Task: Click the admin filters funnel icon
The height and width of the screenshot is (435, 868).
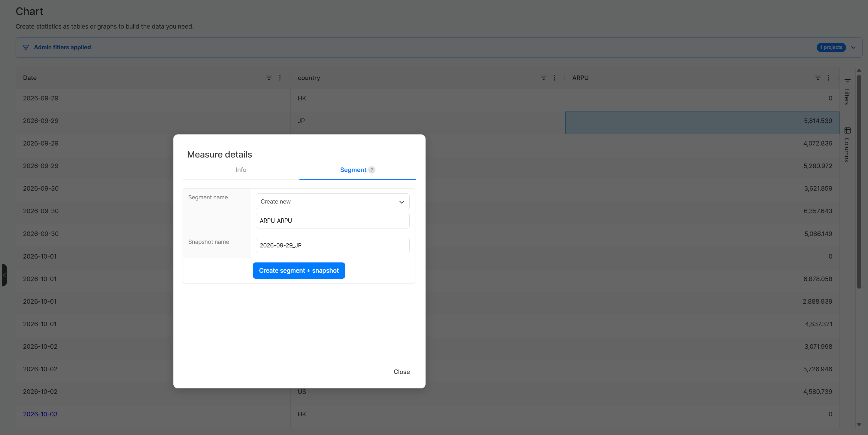Action: point(26,47)
